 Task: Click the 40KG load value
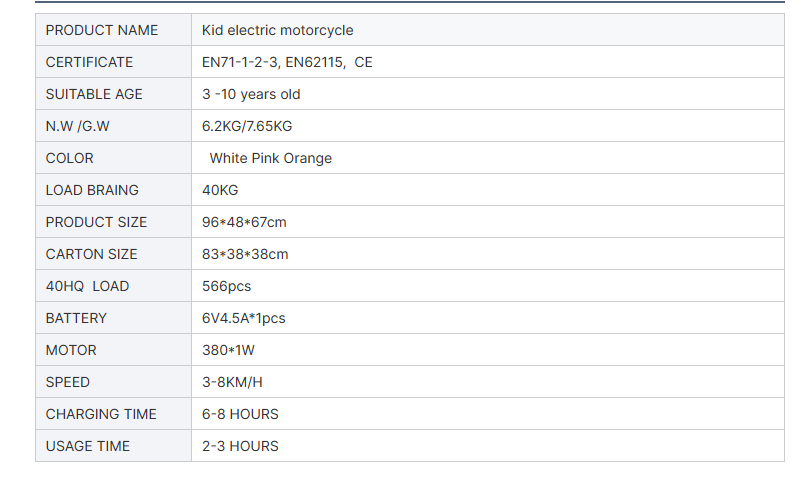(x=220, y=190)
